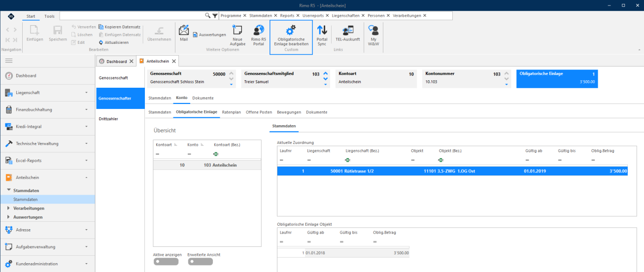Create a Neue Aufgabe
Screen dimensions: 644x272
[237, 35]
